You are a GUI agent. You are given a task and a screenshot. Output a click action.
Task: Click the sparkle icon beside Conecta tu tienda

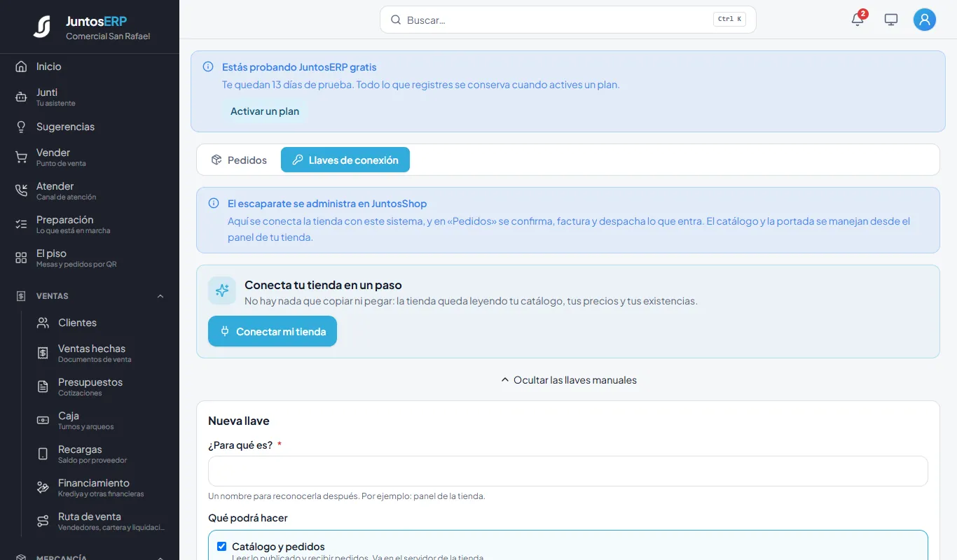point(222,290)
